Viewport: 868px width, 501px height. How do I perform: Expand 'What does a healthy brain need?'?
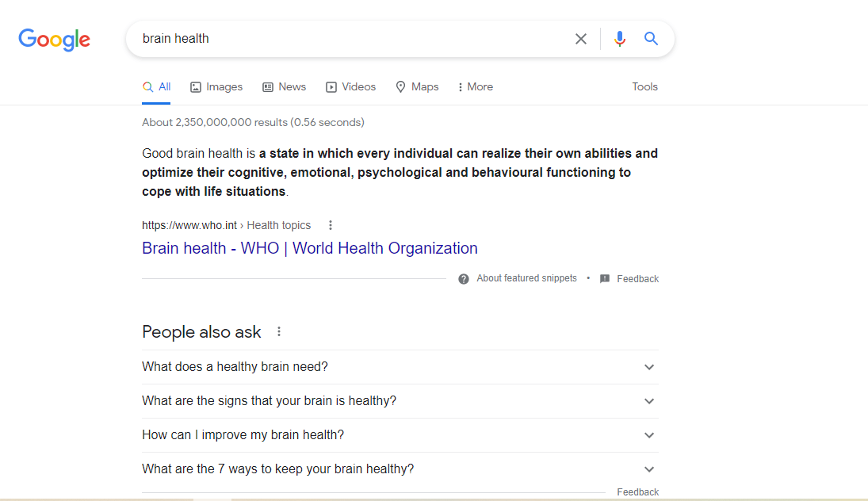pyautogui.click(x=400, y=367)
